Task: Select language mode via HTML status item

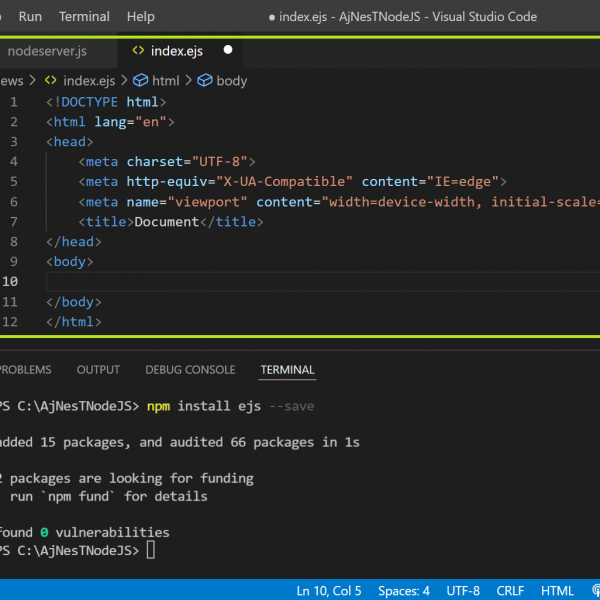Action: 557,591
